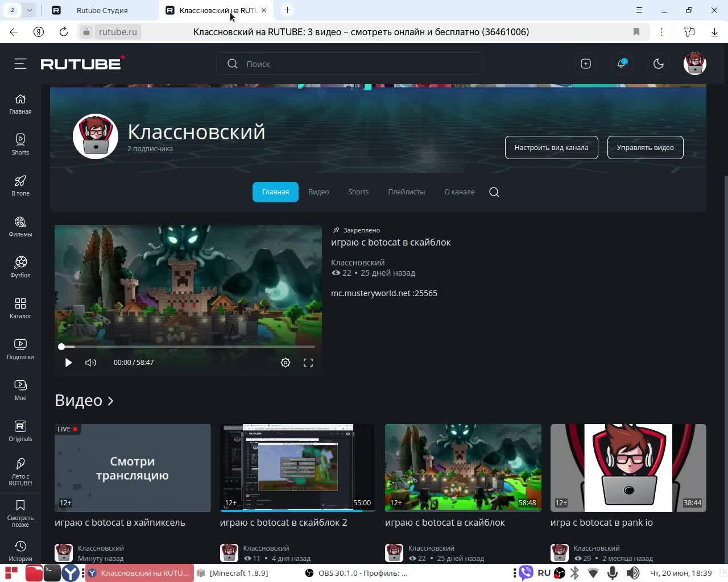Open player settings gear

point(286,363)
